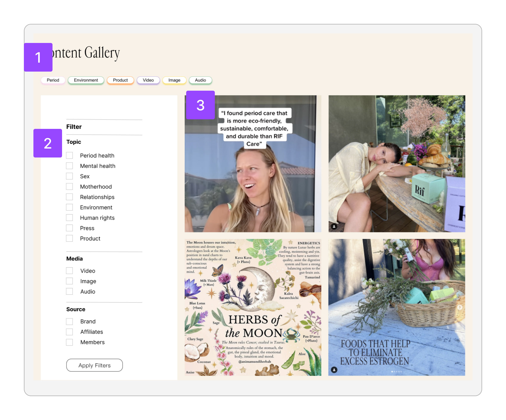Viewport: 506px width, 420px height.
Task: Click the Apply Filters button
Action: pos(94,365)
